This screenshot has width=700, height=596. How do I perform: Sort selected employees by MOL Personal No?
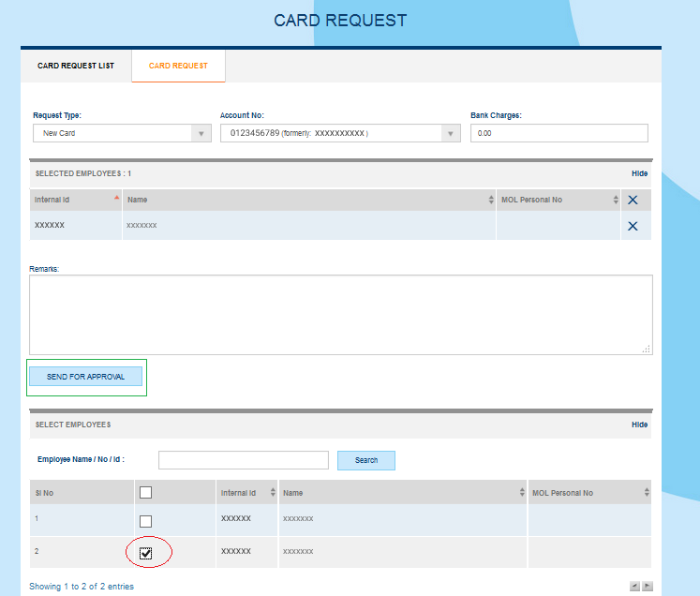point(559,200)
